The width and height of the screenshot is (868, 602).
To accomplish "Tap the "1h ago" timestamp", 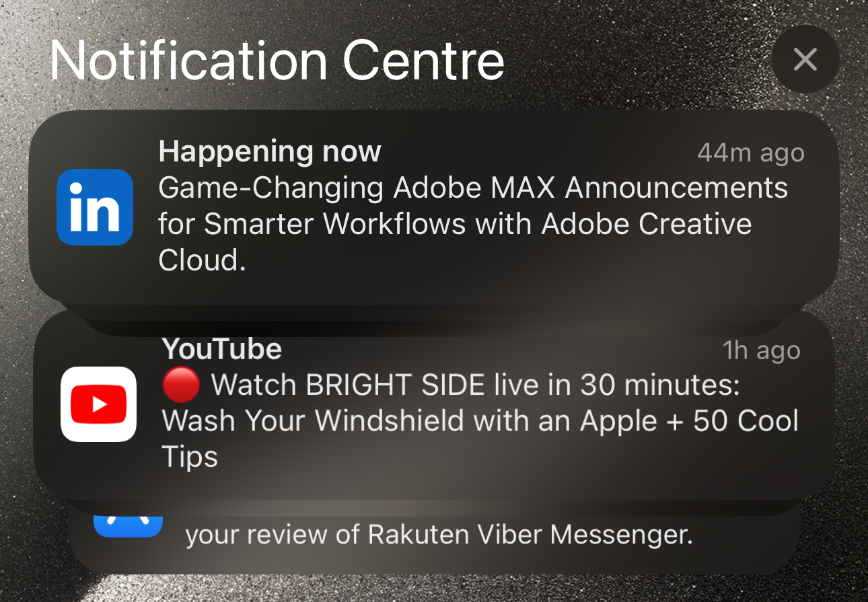I will tap(762, 350).
